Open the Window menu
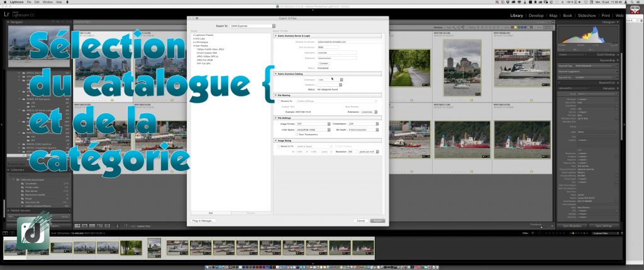Image resolution: width=644 pixels, height=270 pixels. pyautogui.click(x=48, y=2)
